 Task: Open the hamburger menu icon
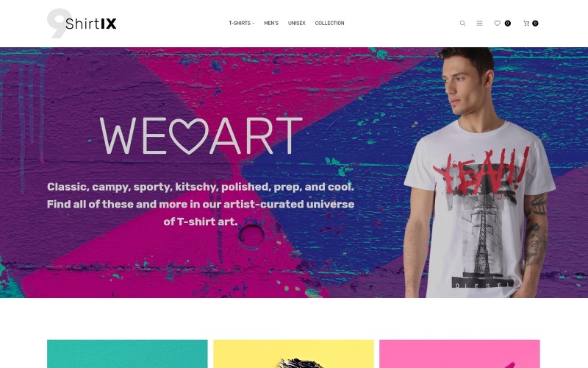pyautogui.click(x=479, y=24)
